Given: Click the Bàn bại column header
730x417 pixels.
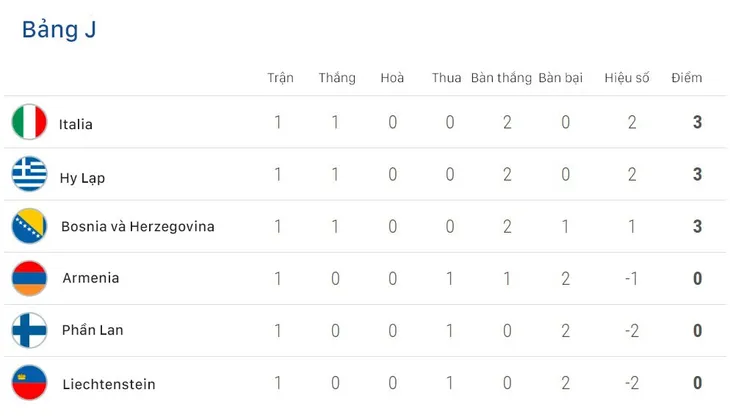Looking at the screenshot, I should pos(561,78).
